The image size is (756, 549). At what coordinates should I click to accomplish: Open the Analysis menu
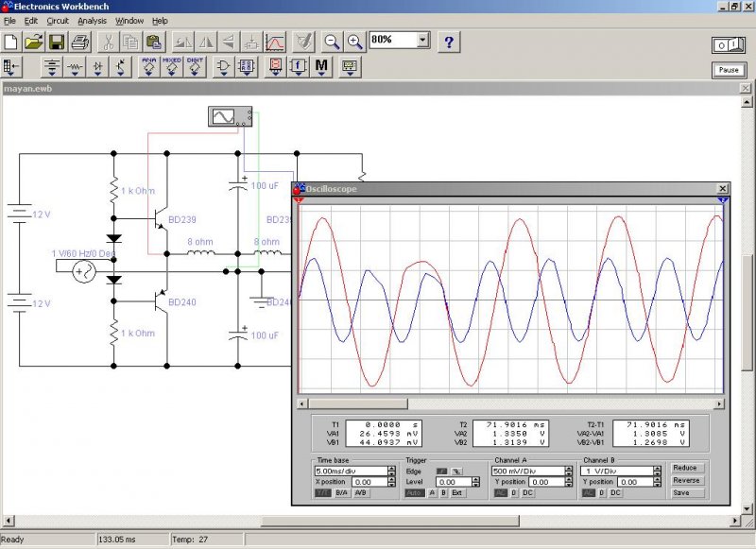(x=93, y=20)
